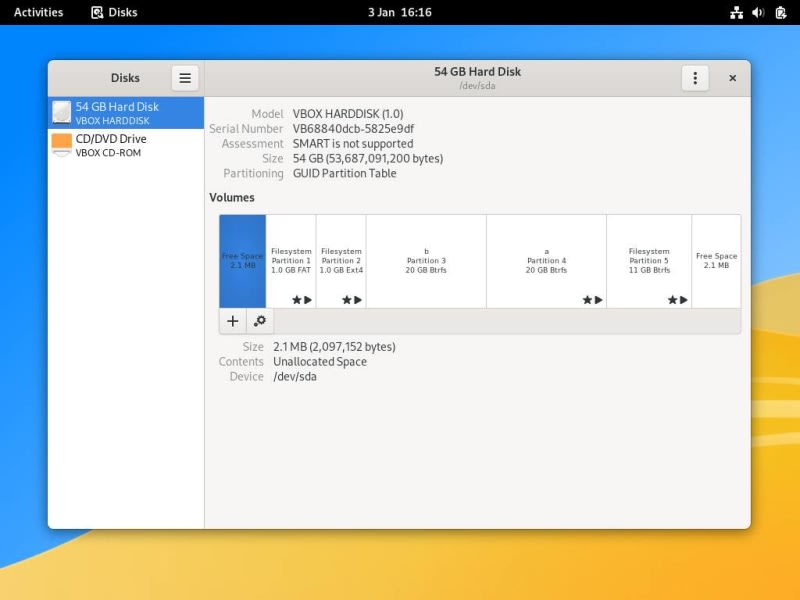Screen dimensions: 800x600
Task: Open additional partition options gears icon
Action: pos(260,321)
